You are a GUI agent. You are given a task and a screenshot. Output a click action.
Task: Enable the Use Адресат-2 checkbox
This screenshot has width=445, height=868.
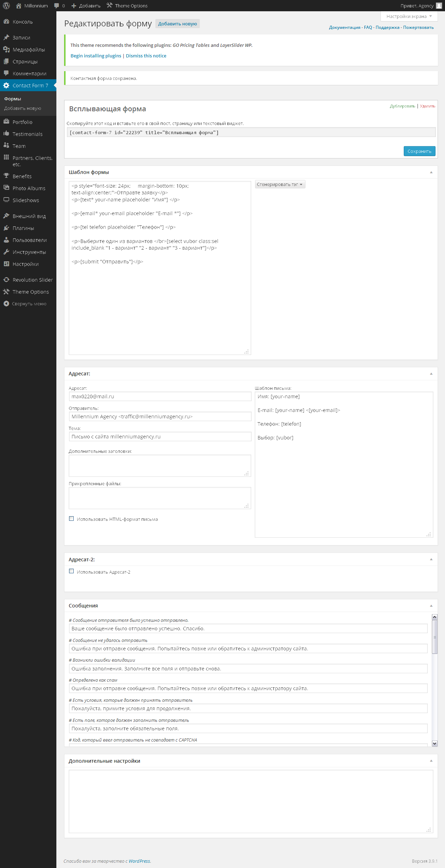[x=72, y=572]
